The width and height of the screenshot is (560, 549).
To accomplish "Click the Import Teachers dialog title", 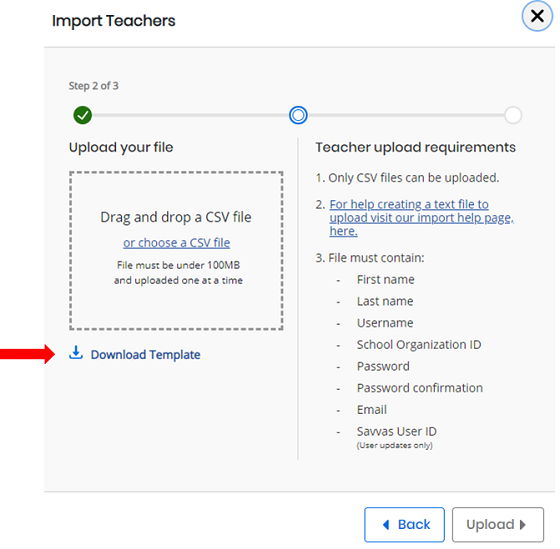I will pyautogui.click(x=114, y=21).
